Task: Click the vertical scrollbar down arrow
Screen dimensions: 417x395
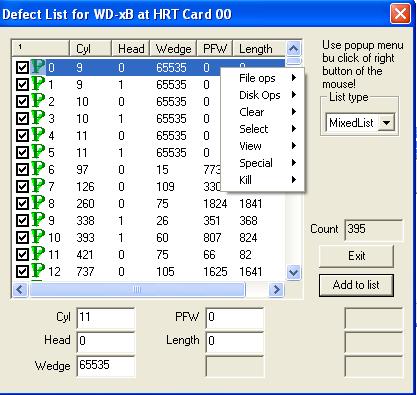Action: (x=294, y=272)
